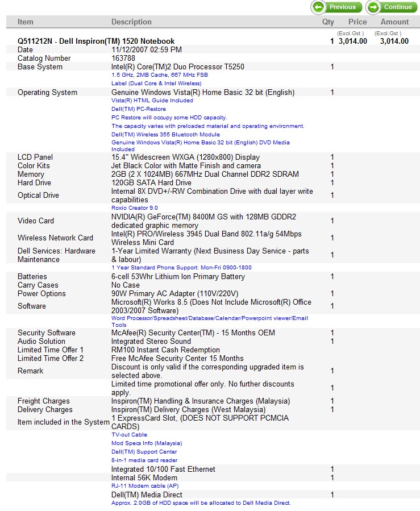Click the Continue button
The height and width of the screenshot is (511, 420).
(392, 7)
